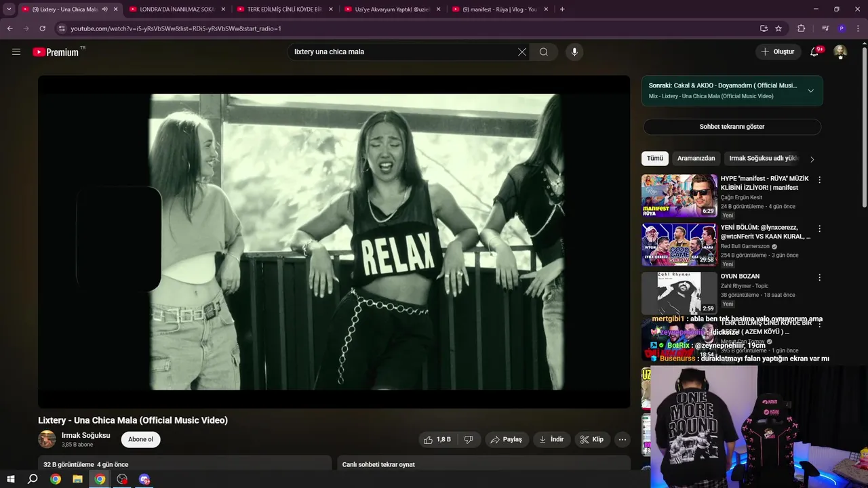The image size is (868, 488).
Task: Open options for OYUN BOZAN video
Action: pos(819,277)
